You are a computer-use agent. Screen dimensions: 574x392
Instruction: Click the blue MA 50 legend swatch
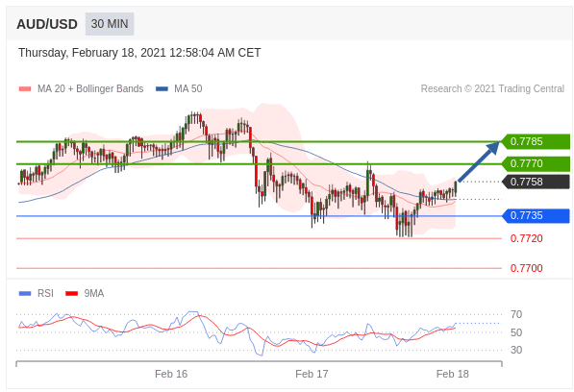click(x=162, y=88)
